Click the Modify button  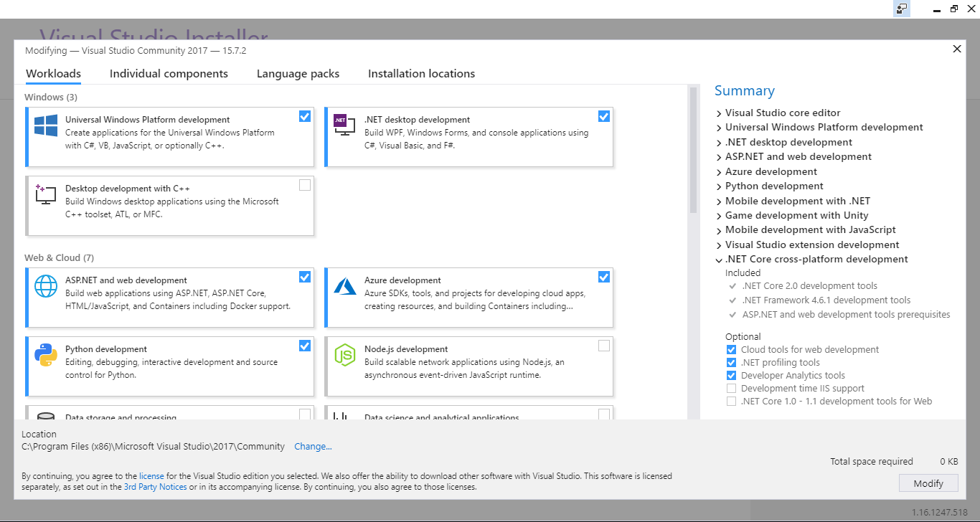928,483
